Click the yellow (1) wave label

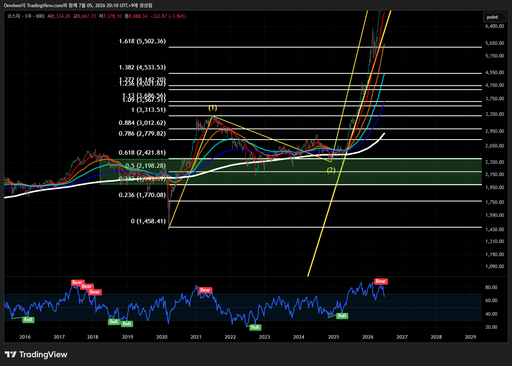point(213,108)
